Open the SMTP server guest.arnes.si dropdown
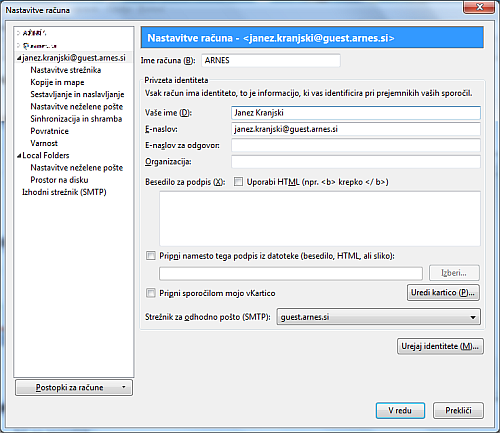The height and width of the screenshot is (433, 500). pos(378,317)
